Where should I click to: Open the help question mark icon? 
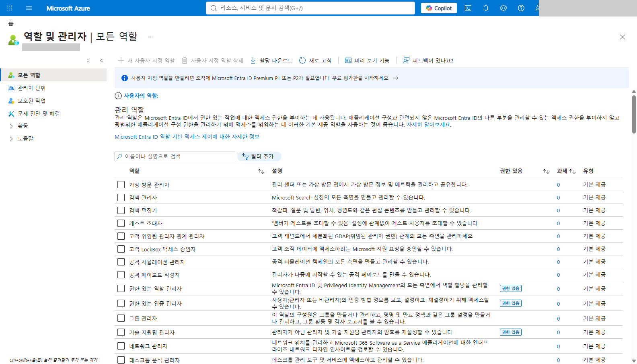click(521, 8)
